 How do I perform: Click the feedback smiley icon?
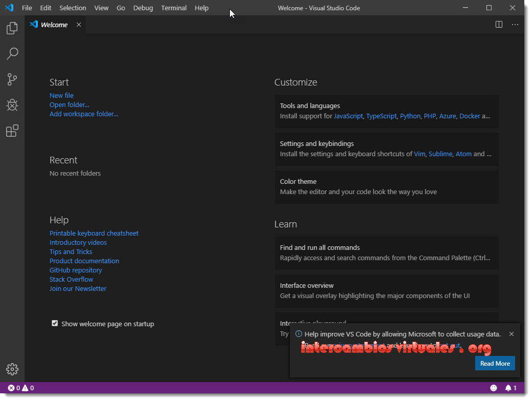pos(494,388)
